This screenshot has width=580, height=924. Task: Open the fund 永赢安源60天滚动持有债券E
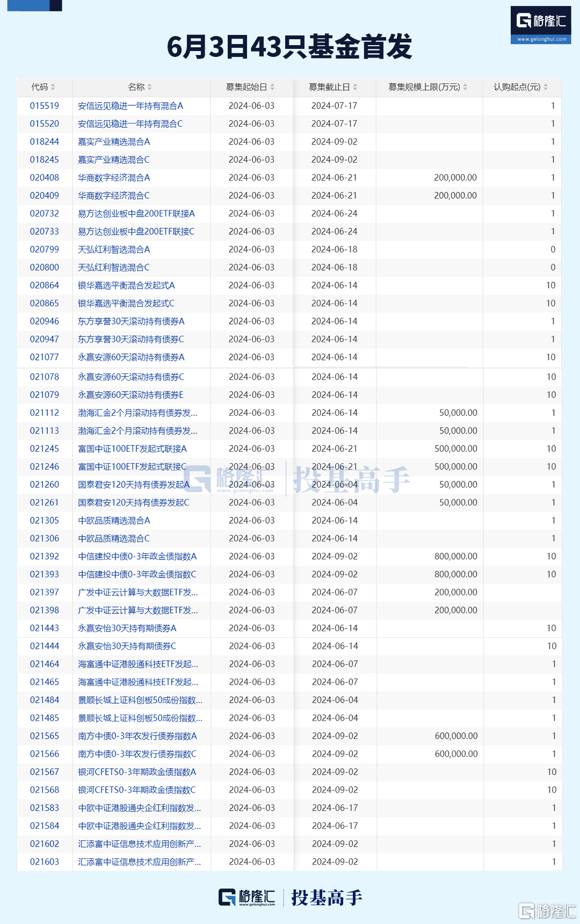(130, 395)
